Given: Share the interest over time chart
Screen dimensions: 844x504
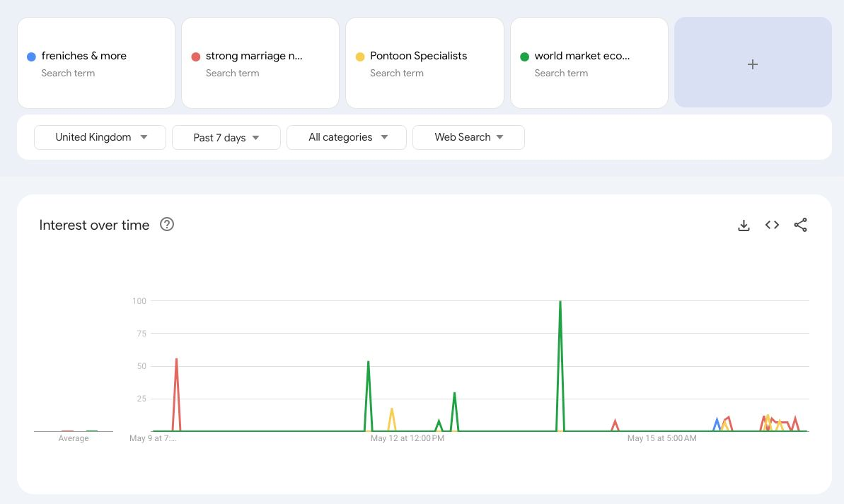Looking at the screenshot, I should point(800,225).
